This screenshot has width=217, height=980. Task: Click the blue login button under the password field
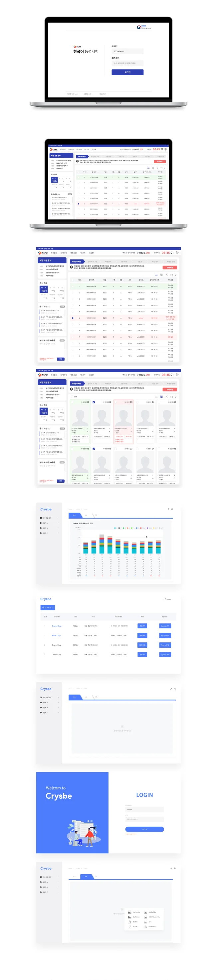(127, 72)
